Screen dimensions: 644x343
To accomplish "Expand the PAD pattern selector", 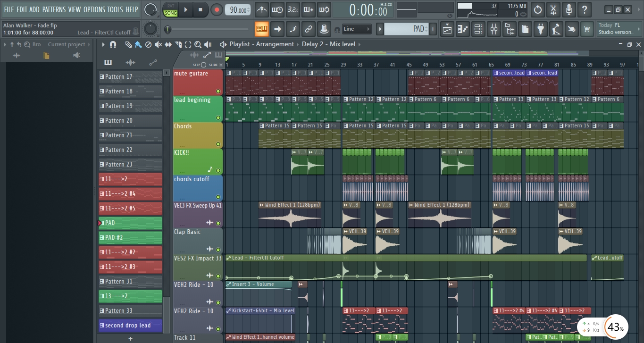I will coord(380,29).
